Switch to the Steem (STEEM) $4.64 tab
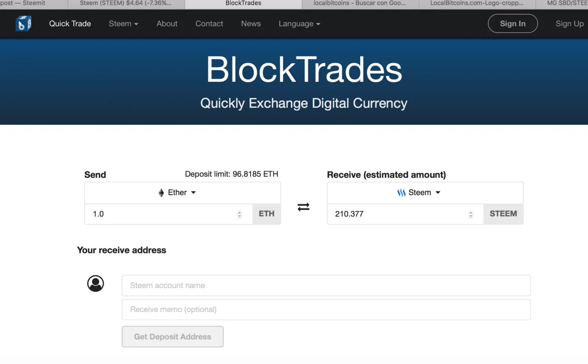 coord(126,4)
